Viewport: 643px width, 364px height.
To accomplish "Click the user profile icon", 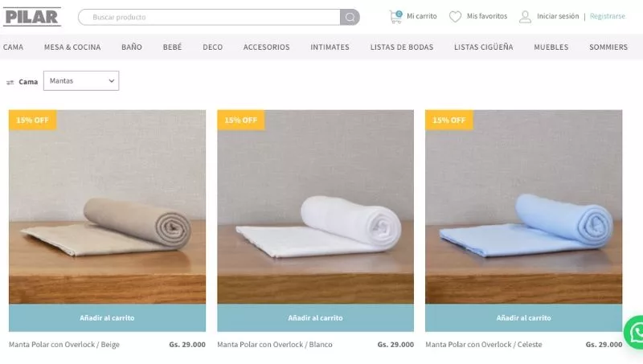I will click(525, 17).
